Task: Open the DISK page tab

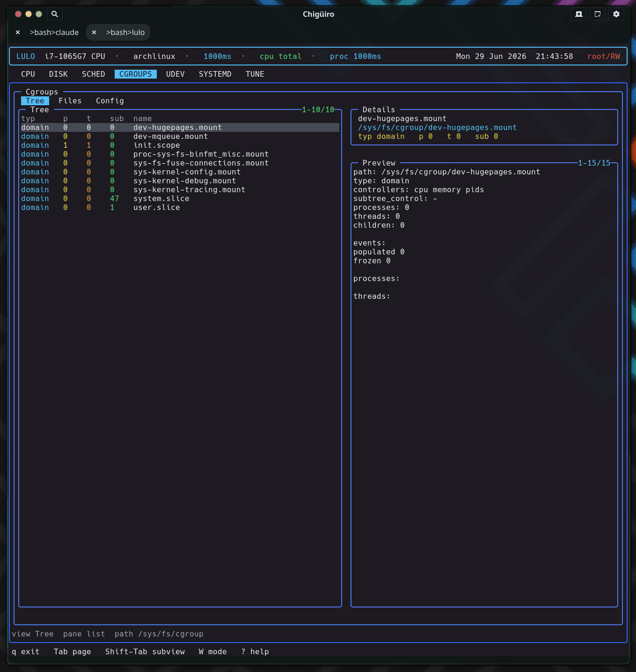Action: coord(58,74)
